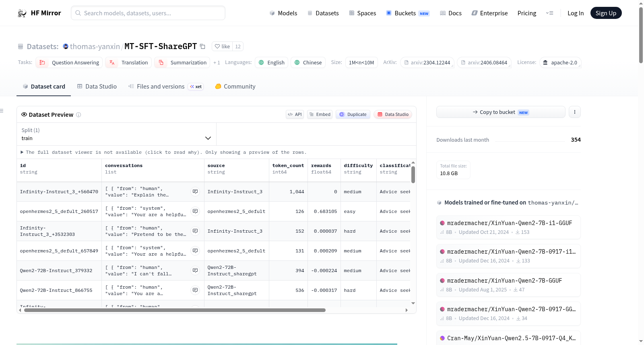Click the Copy to bucket button
The image size is (644, 345).
pyautogui.click(x=501, y=112)
